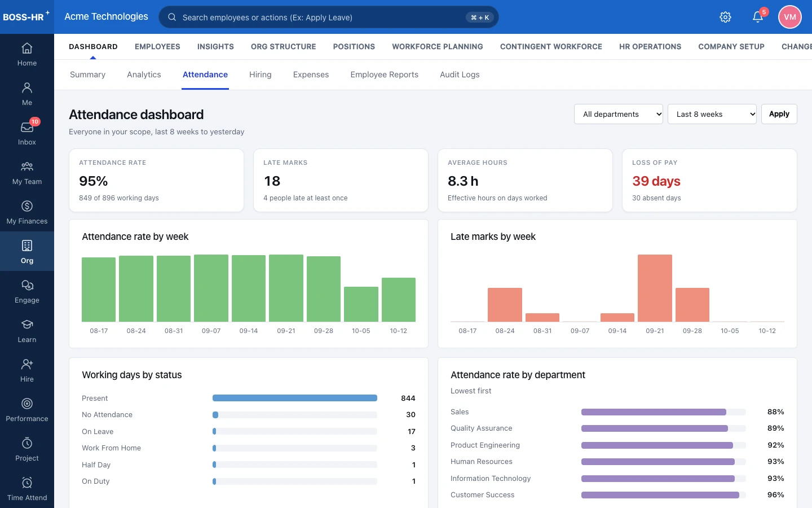Open the Hire add-person icon
812x508 pixels.
point(27,365)
